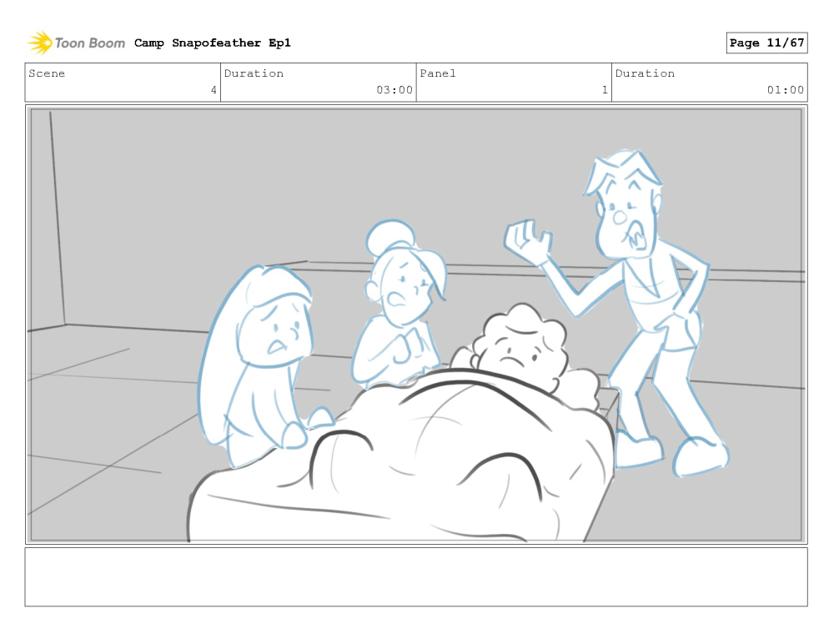Click the room's corner wall line

pos(58,217)
